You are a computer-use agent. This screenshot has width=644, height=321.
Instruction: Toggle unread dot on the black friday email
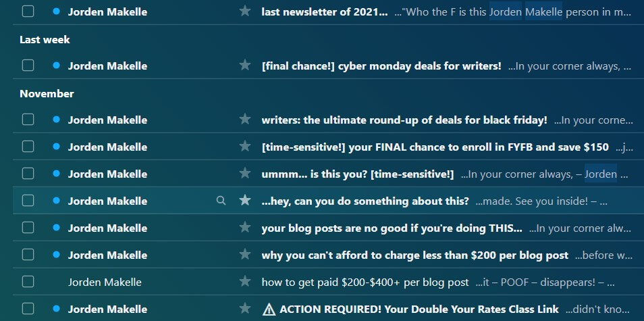tap(56, 120)
